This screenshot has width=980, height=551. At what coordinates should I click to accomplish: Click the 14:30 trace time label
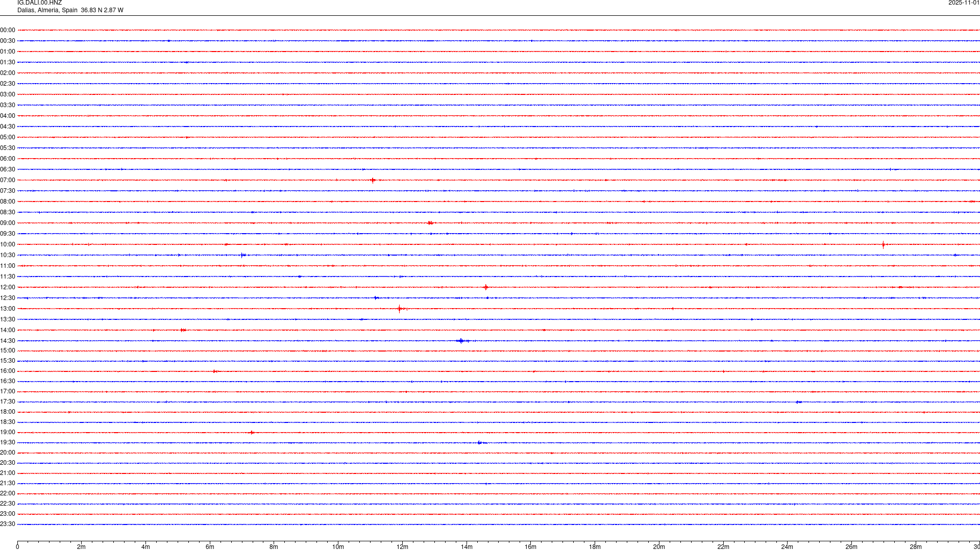click(x=8, y=341)
